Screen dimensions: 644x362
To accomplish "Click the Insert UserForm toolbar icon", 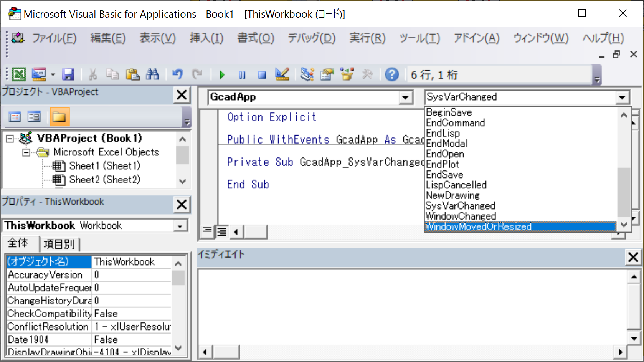I will [x=39, y=74].
